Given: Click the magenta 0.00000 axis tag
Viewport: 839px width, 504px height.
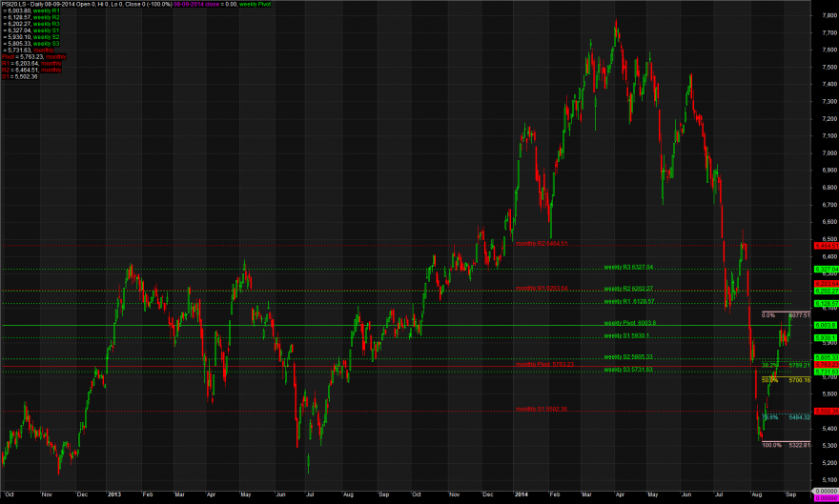Looking at the screenshot, I should click(x=826, y=498).
